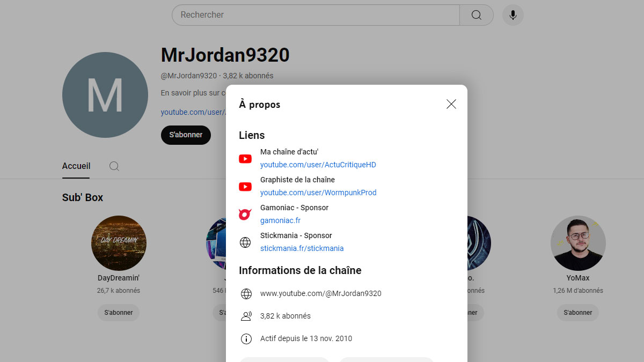This screenshot has width=644, height=362.
Task: Click the subscribers icon showing 3,82 k abonnés
Action: (x=246, y=316)
